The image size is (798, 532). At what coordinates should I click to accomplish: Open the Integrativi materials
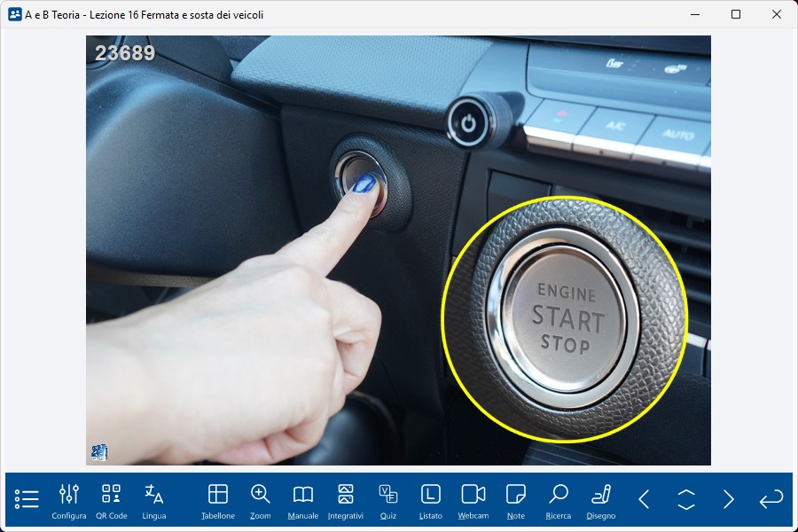[346, 501]
